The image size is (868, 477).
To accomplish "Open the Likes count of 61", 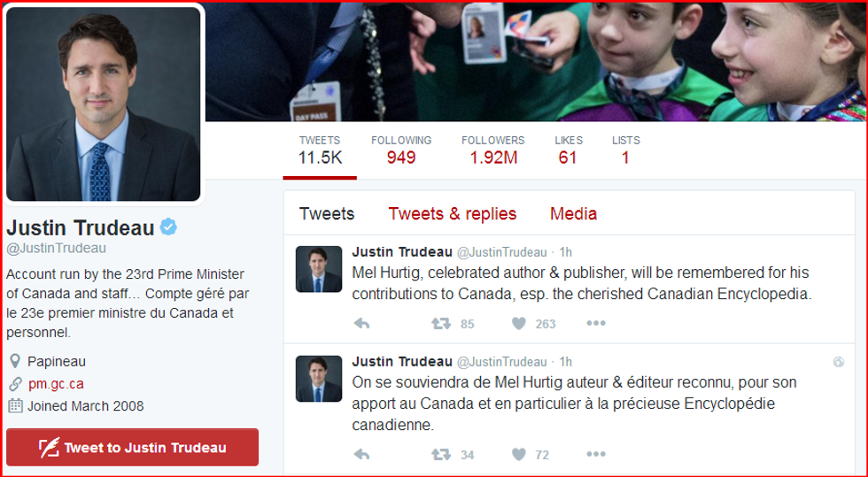I will 569,150.
